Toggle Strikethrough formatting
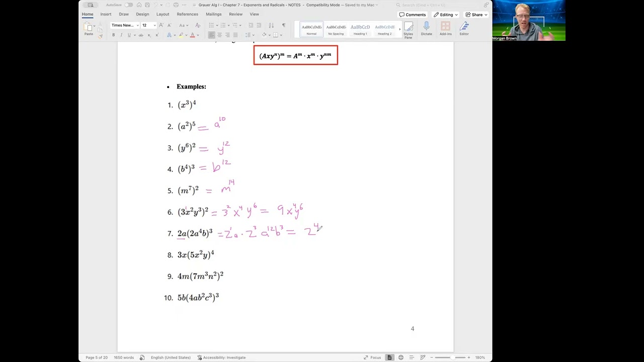 coord(141,35)
